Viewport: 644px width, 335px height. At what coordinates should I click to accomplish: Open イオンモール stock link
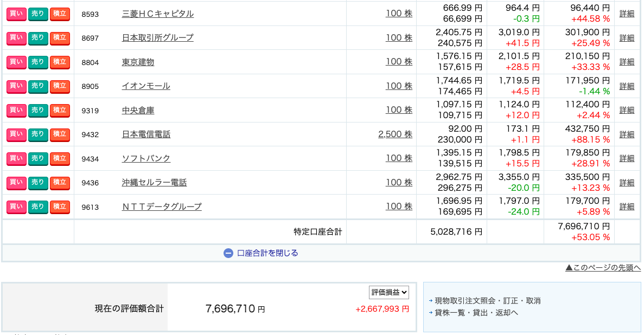pos(146,86)
